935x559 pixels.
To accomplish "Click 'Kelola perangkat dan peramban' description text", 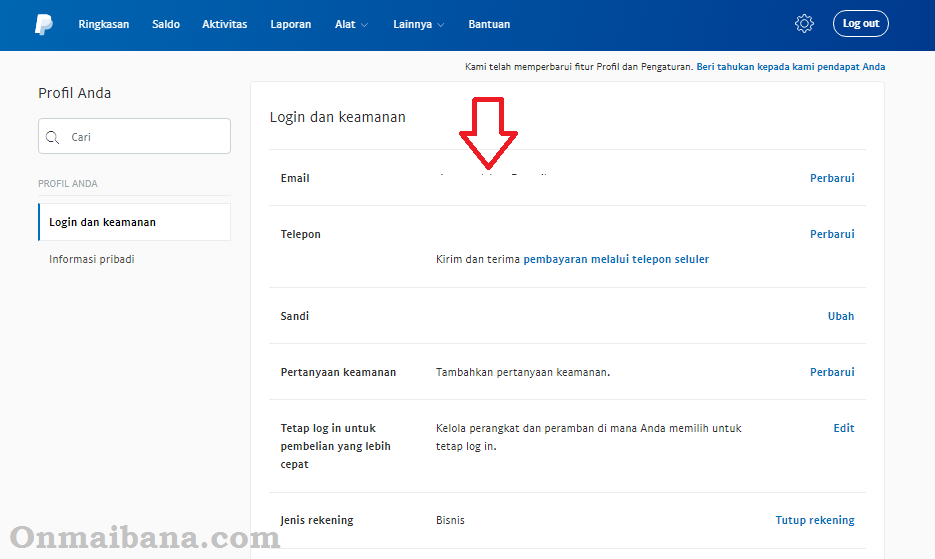I will (x=589, y=437).
